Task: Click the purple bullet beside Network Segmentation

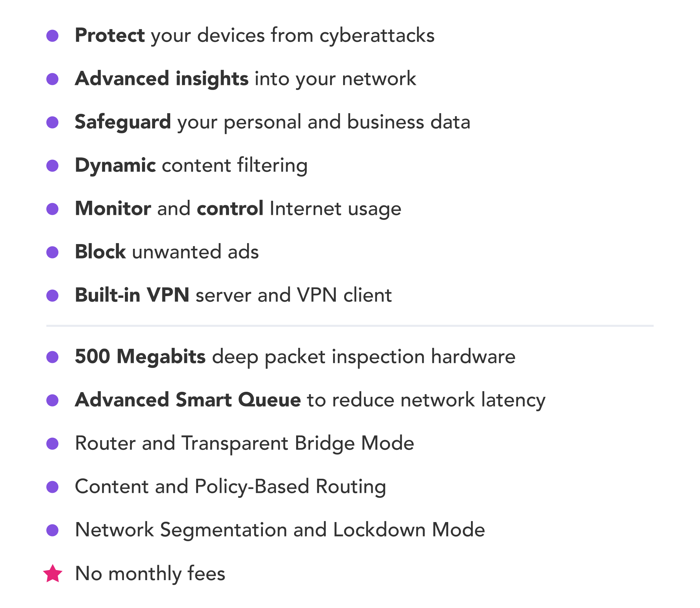Action: point(52,530)
